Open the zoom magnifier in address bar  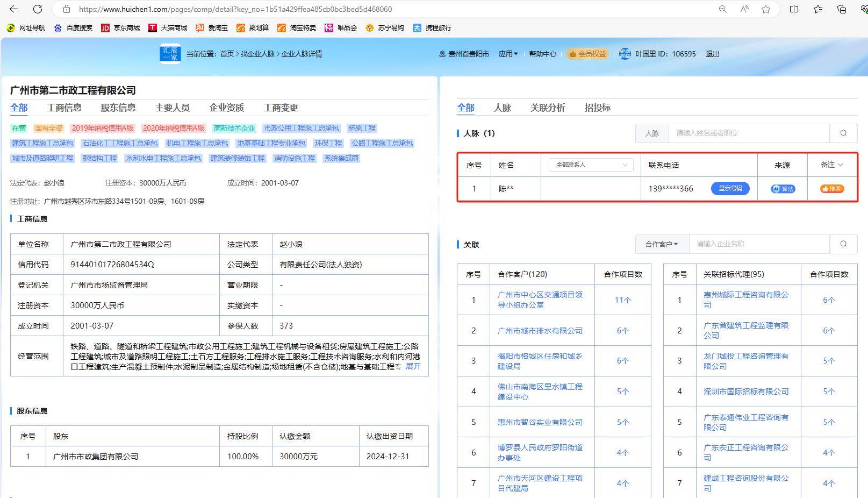point(723,9)
